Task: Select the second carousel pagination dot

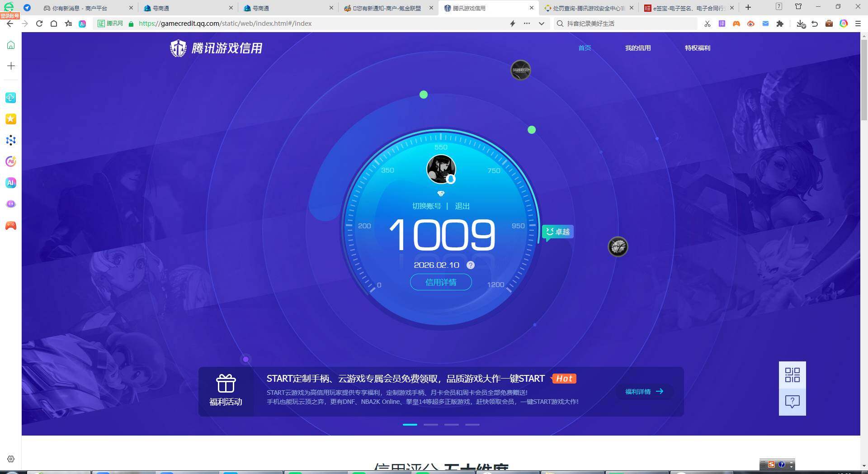Action: pos(431,425)
